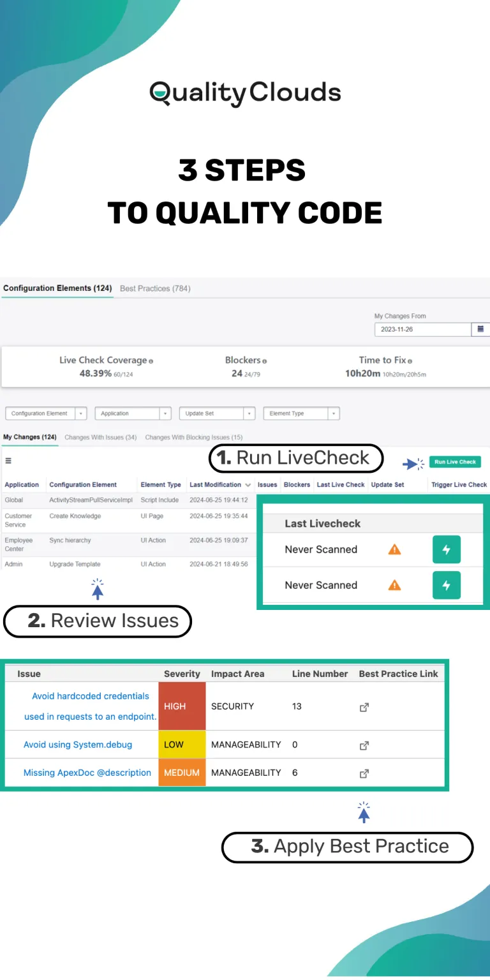
Task: Select the Changes With Blocking Issues tab
Action: pos(194,438)
